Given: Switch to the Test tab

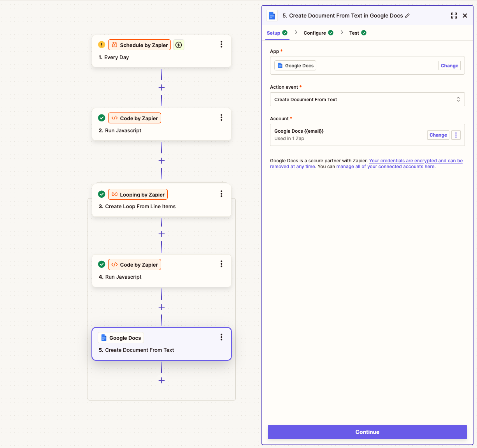Looking at the screenshot, I should tap(358, 33).
